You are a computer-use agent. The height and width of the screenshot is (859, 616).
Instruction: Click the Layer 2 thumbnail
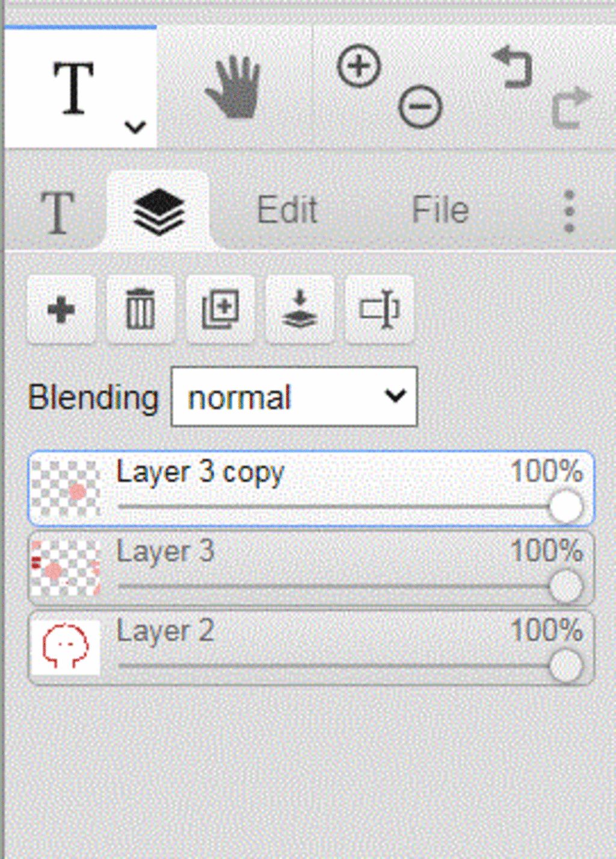click(x=66, y=647)
